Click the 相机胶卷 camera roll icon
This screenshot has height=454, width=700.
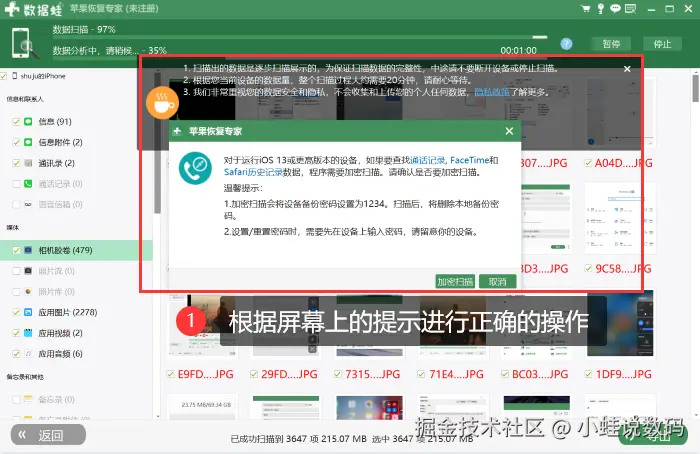pos(28,250)
